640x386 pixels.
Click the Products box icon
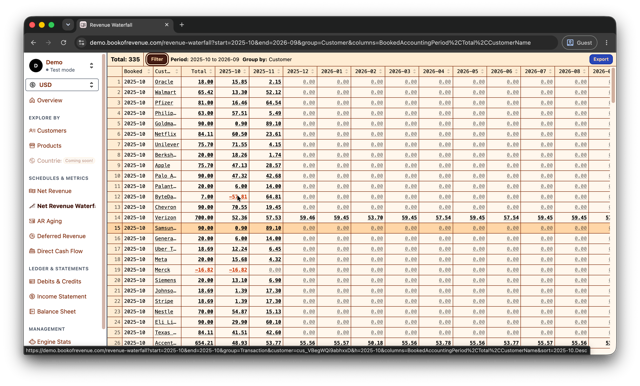pos(32,146)
